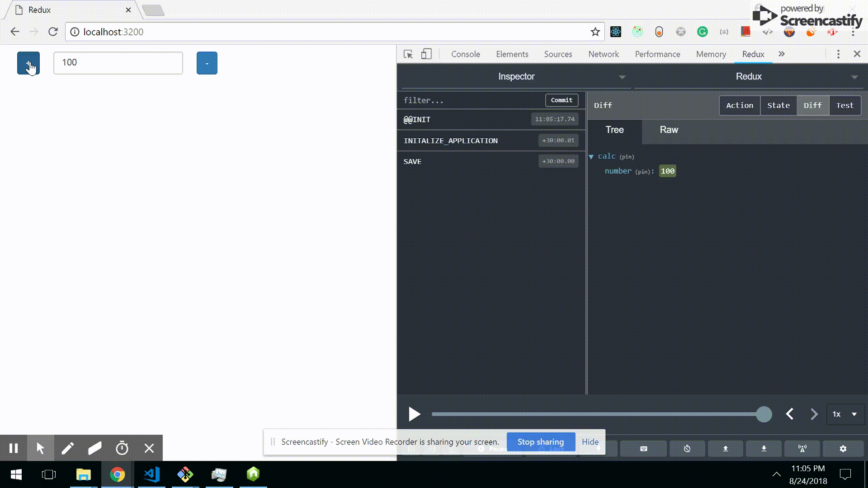Click the export state download icon
Screen dimensions: 868x488
pos(764,449)
